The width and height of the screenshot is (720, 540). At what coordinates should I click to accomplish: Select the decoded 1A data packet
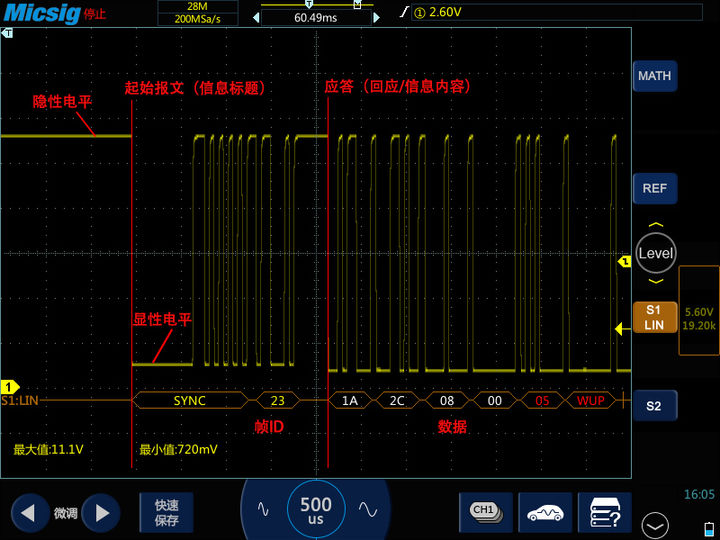pyautogui.click(x=350, y=400)
